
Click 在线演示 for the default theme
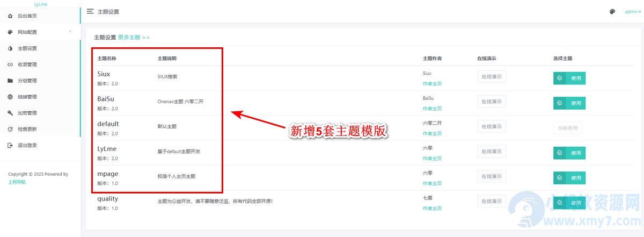[492, 126]
